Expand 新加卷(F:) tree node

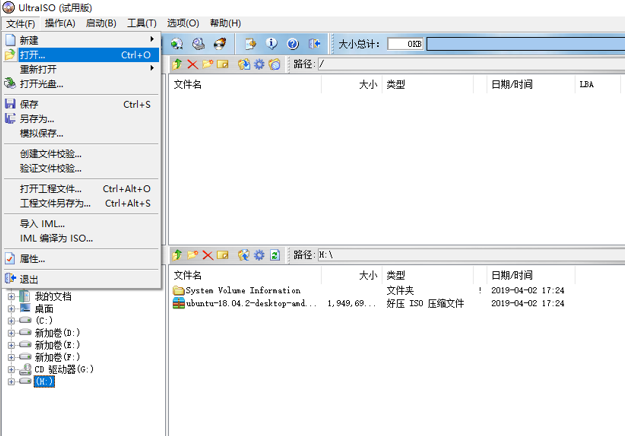(x=11, y=357)
